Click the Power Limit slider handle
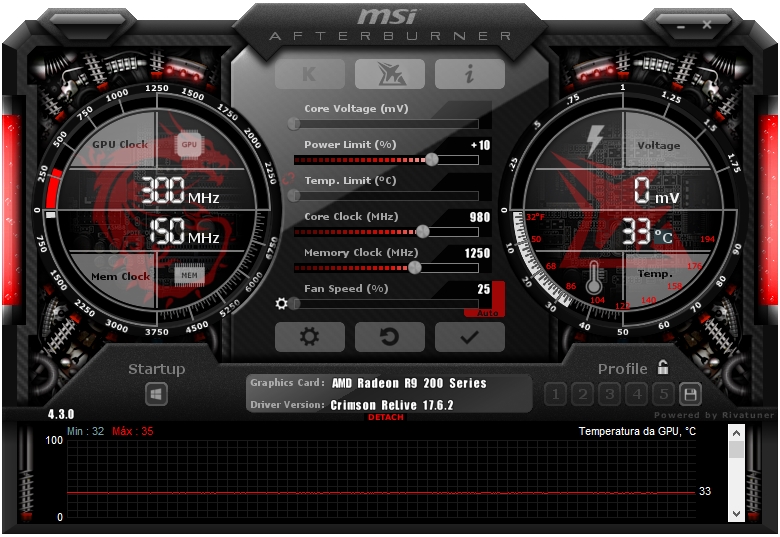780x537 pixels. [432, 160]
